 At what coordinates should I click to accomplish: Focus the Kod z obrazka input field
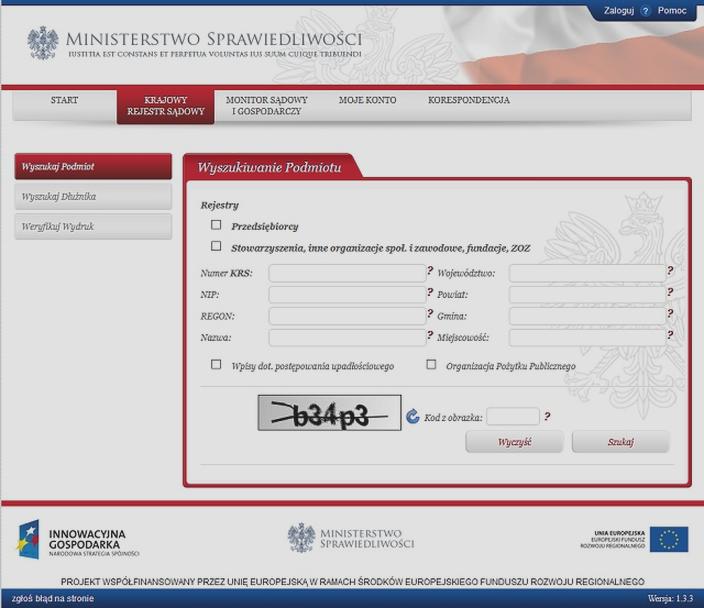click(x=513, y=416)
